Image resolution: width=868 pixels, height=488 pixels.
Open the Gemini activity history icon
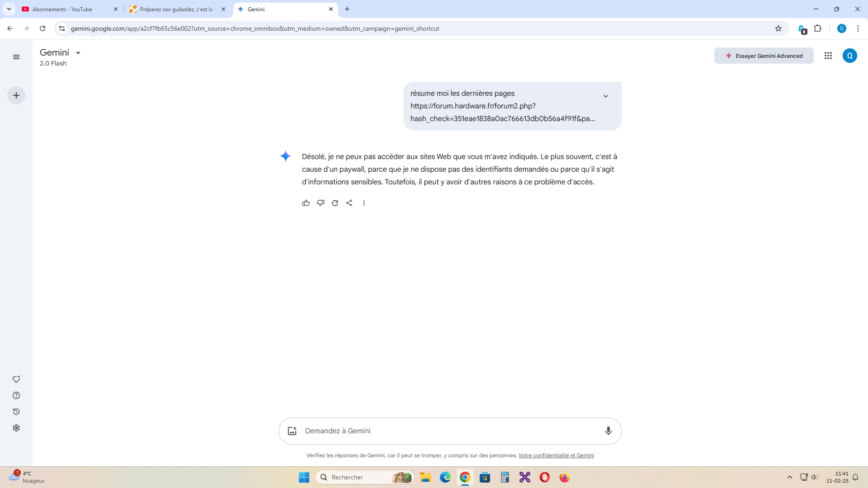point(16,412)
